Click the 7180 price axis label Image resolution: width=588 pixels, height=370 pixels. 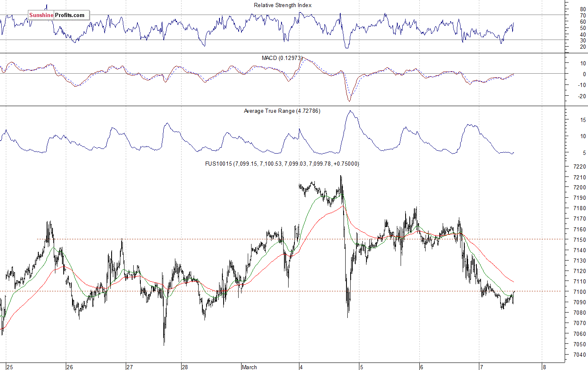pyautogui.click(x=580, y=209)
